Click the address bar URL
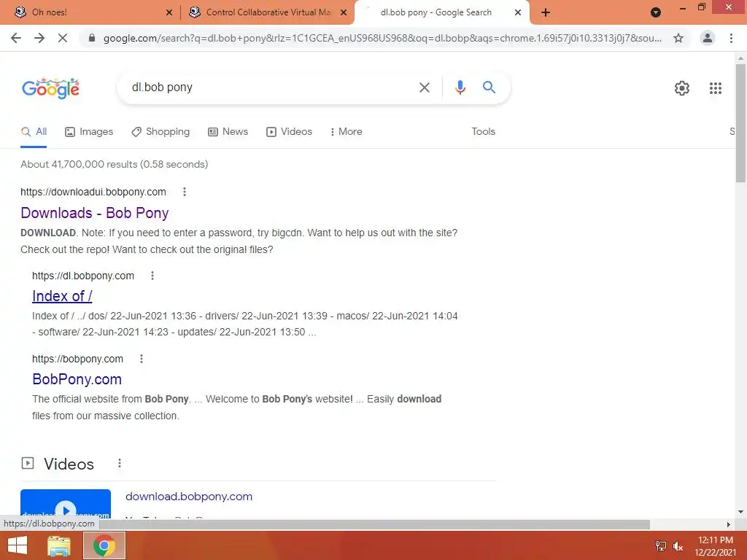Image resolution: width=747 pixels, height=560 pixels. 382,38
